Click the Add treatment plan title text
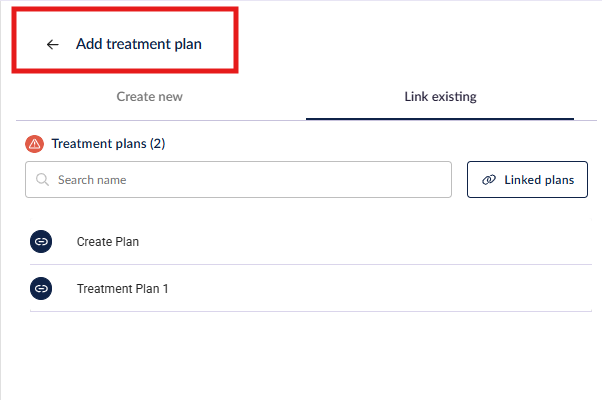The image size is (602, 400). [139, 44]
